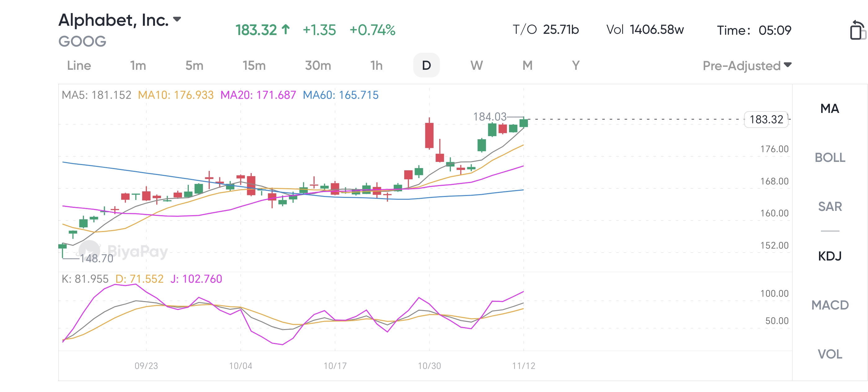Screen dimensions: 868x392
Task: Click the MA60: 165.715 label
Action: click(341, 95)
